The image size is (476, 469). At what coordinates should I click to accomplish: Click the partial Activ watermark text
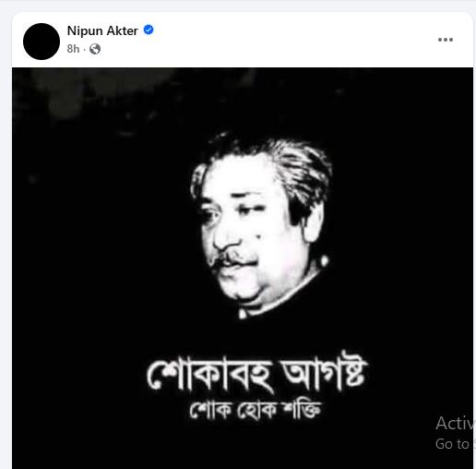pos(454,423)
